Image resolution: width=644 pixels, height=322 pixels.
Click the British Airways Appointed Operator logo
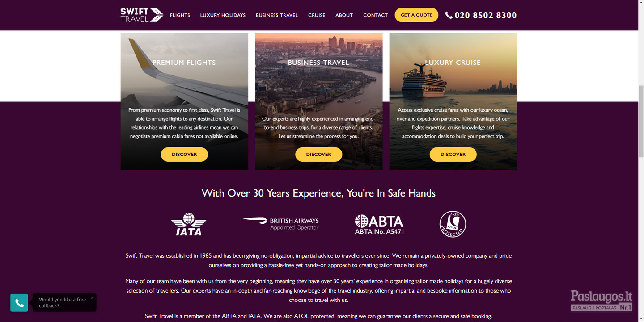(281, 224)
